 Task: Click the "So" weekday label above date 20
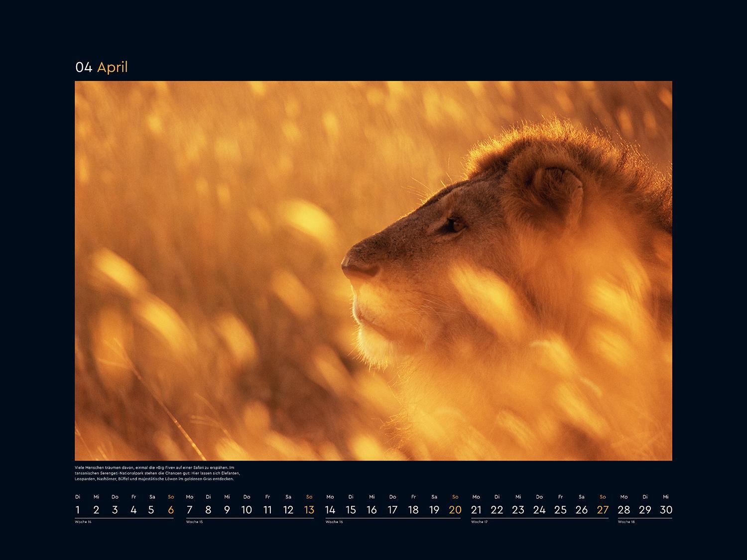[x=455, y=497]
